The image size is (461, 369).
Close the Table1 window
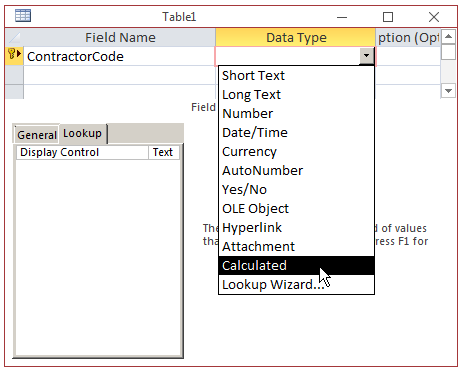(x=434, y=17)
